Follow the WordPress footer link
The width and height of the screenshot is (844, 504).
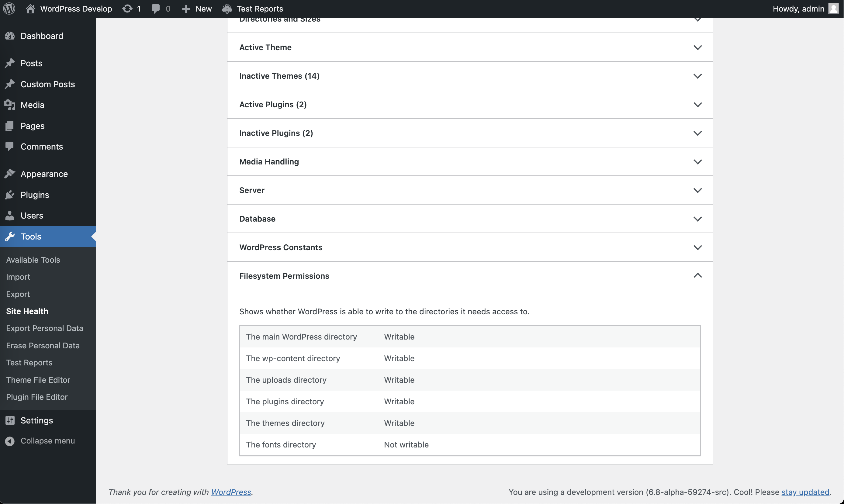click(231, 492)
